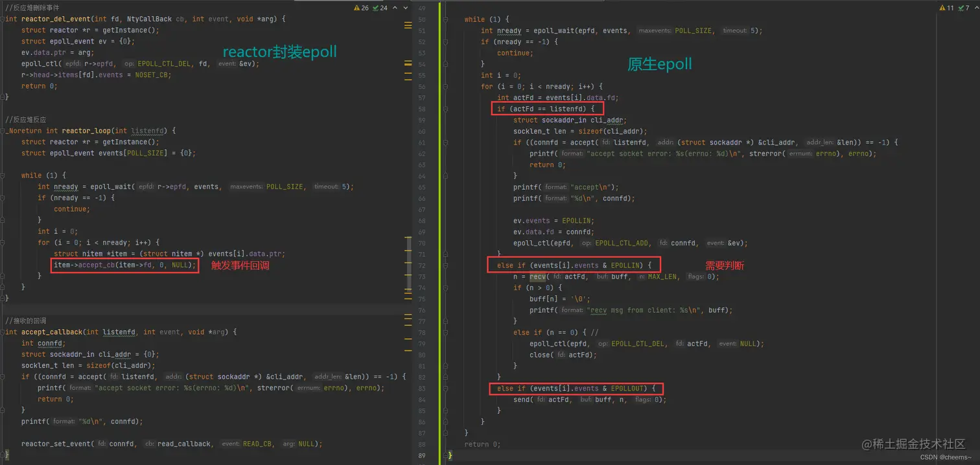Click the fold end marker at line 54

pos(446,64)
